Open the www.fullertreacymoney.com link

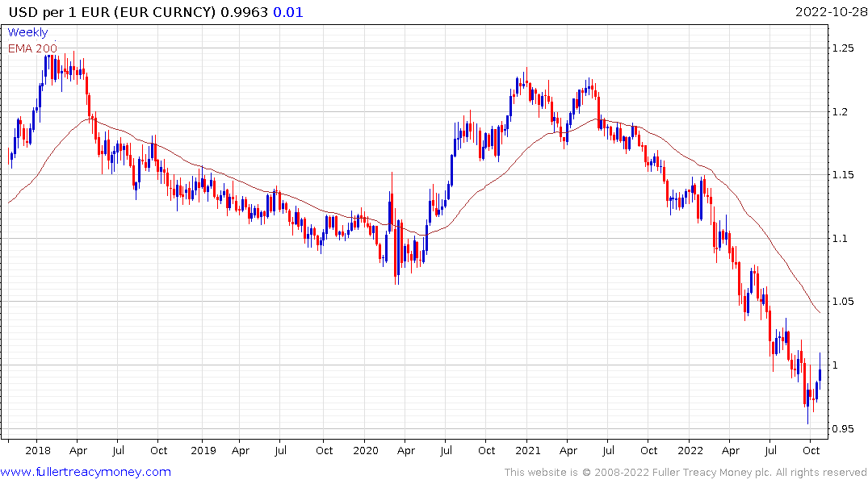[86, 472]
